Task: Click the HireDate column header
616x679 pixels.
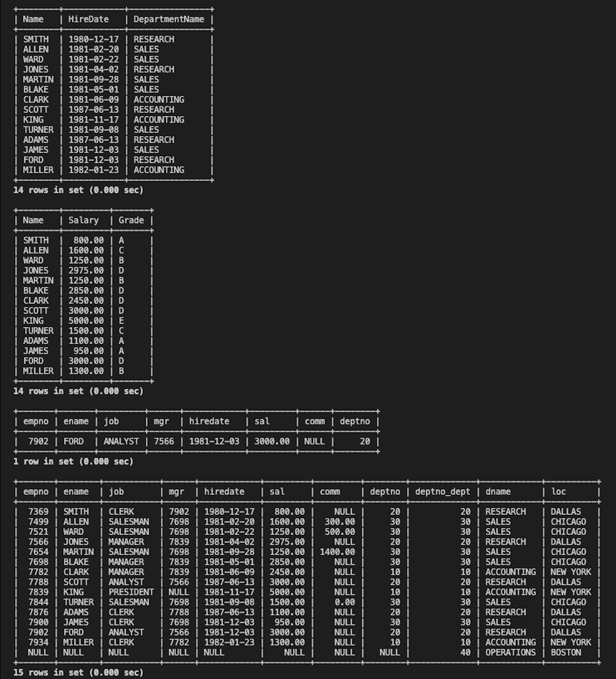Action: pos(88,19)
